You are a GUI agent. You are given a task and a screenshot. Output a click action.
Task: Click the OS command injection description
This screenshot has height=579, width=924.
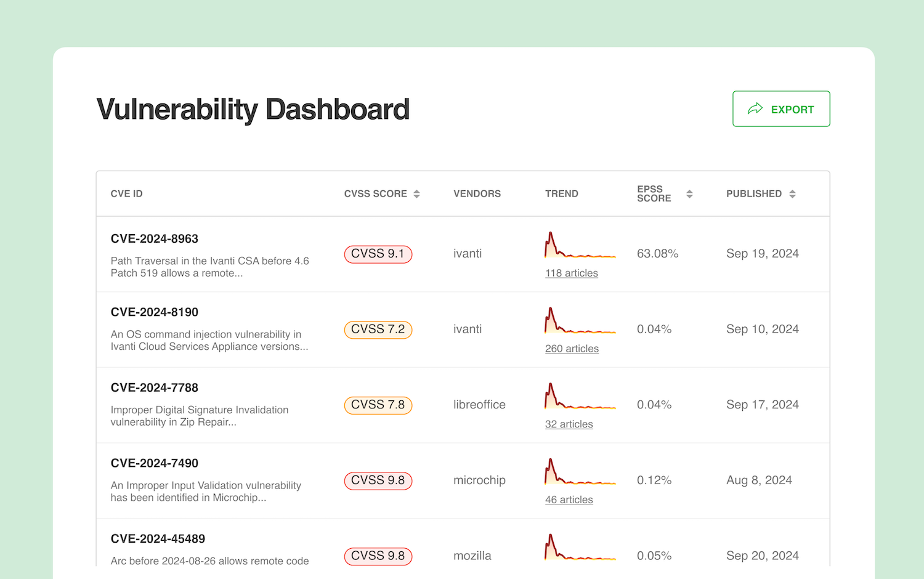click(209, 341)
